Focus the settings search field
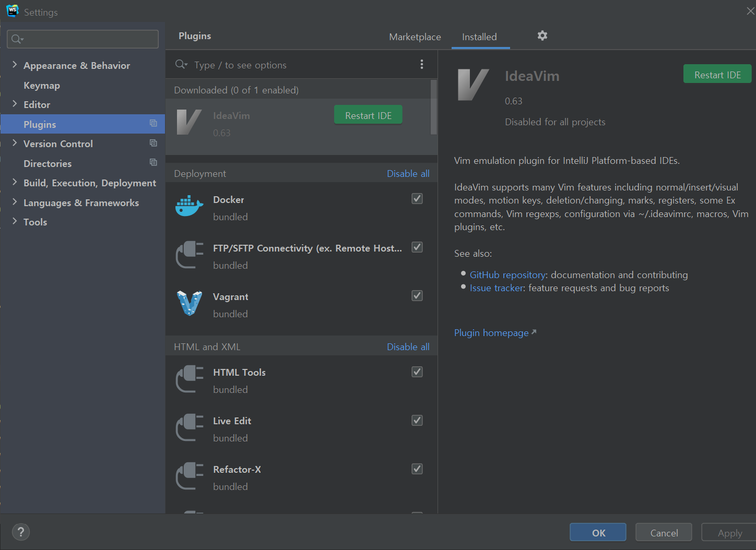This screenshot has height=550, width=756. tap(82, 39)
